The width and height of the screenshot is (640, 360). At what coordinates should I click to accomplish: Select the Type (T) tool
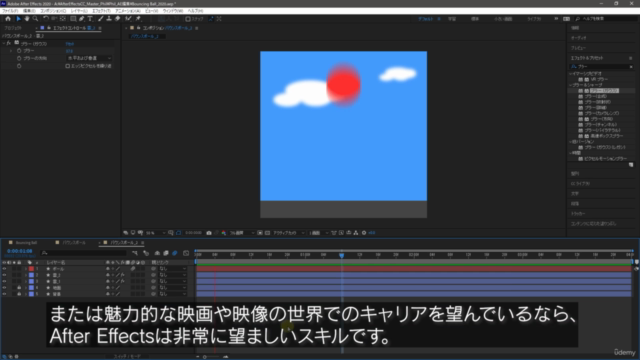(x=90, y=19)
